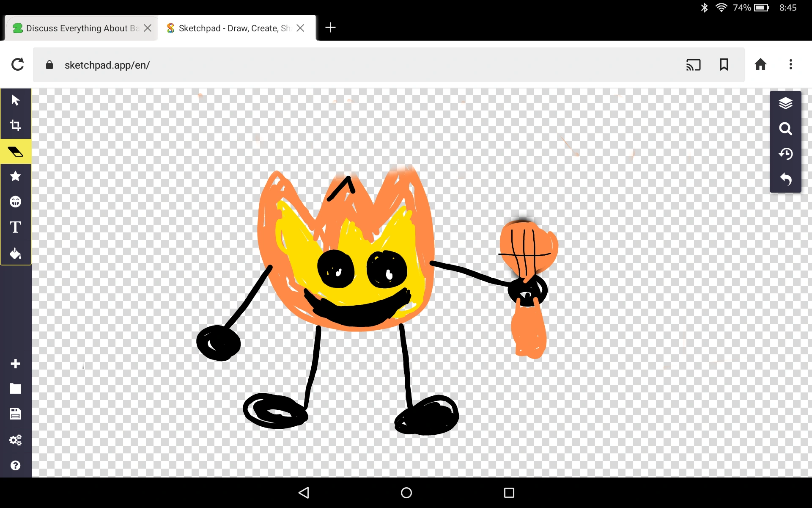The height and width of the screenshot is (508, 812).
Task: Open the folder Import icon
Action: tap(16, 389)
